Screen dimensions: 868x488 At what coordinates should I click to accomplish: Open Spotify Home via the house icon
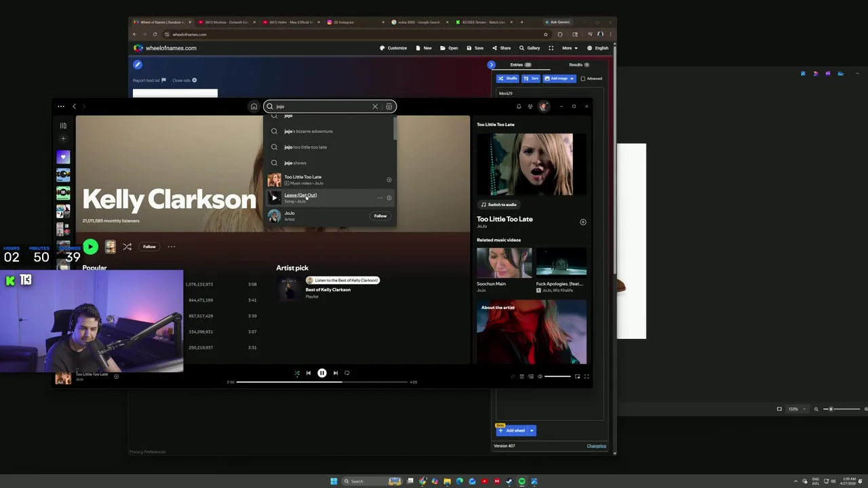coord(254,106)
